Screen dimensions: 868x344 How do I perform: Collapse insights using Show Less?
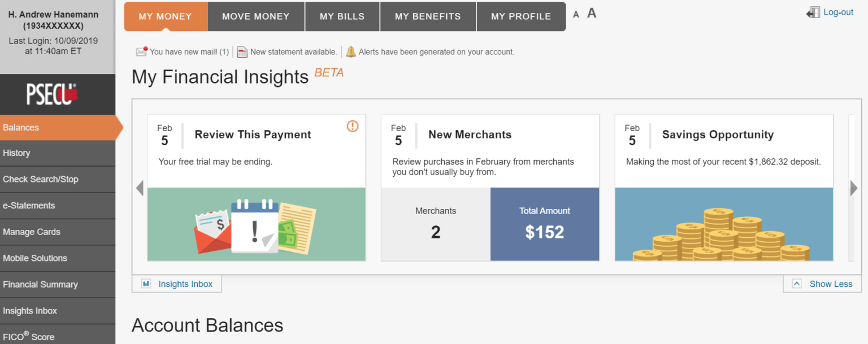(822, 284)
